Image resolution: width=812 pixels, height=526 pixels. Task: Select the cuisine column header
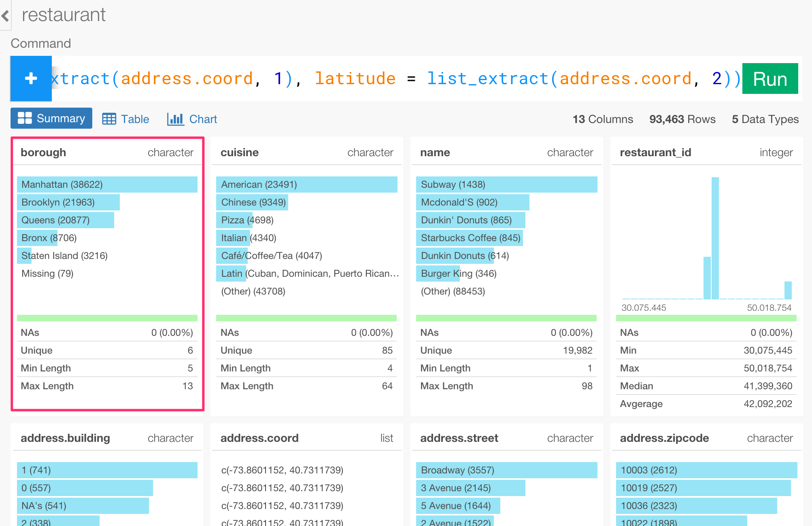pos(240,153)
